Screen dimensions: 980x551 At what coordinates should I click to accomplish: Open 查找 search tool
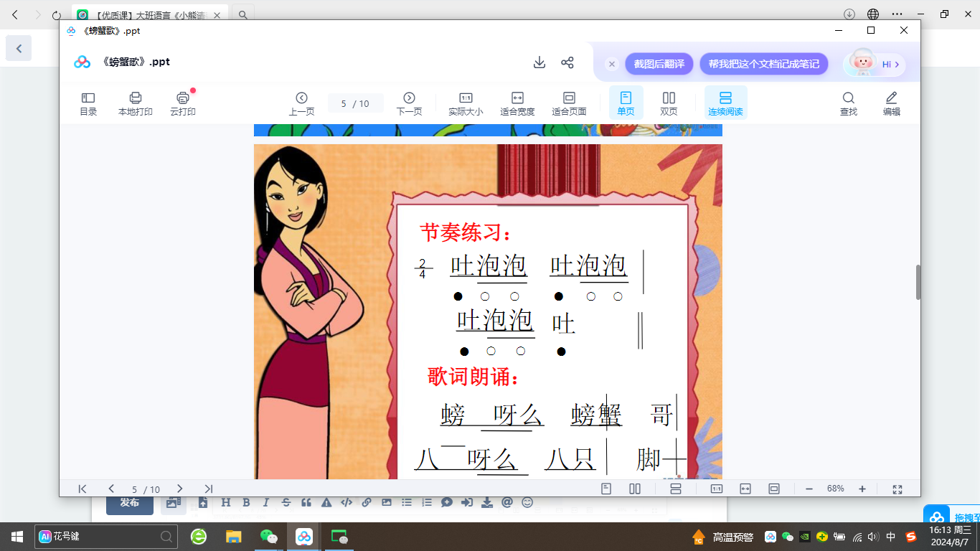point(848,104)
